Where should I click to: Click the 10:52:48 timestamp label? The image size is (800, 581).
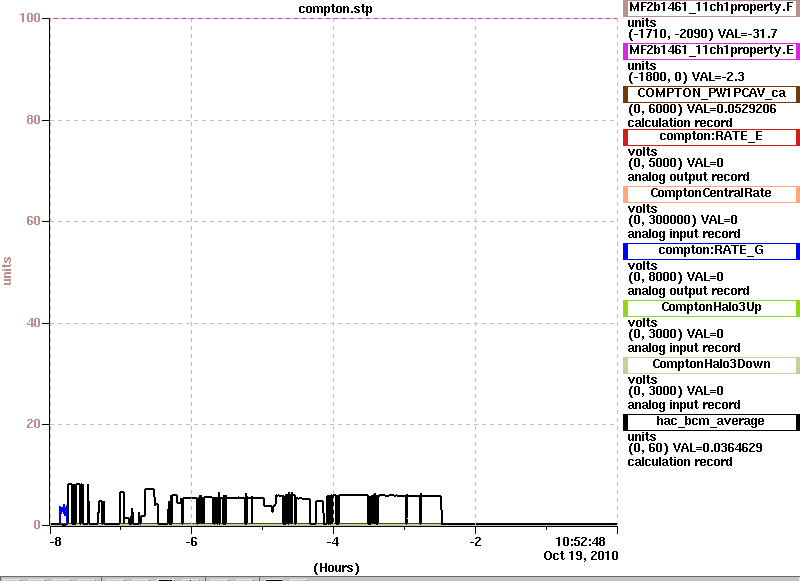580,542
